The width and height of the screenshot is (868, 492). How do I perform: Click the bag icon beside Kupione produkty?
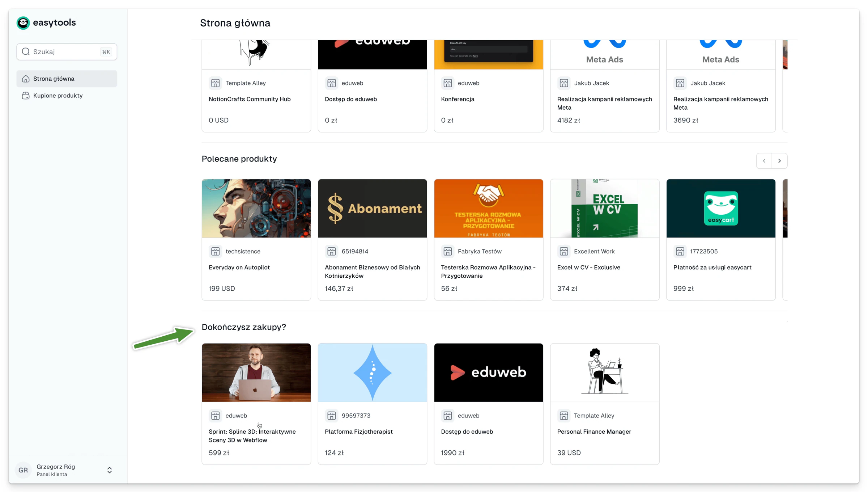[x=26, y=96]
